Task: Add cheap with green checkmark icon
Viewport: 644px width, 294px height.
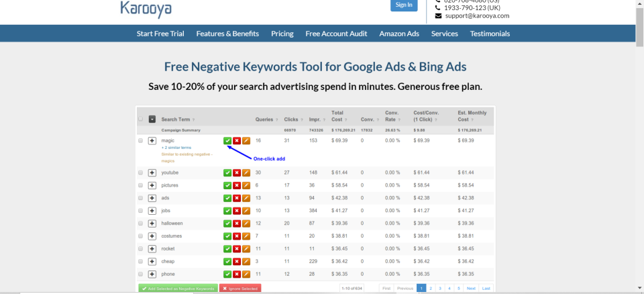Action: pyautogui.click(x=227, y=262)
